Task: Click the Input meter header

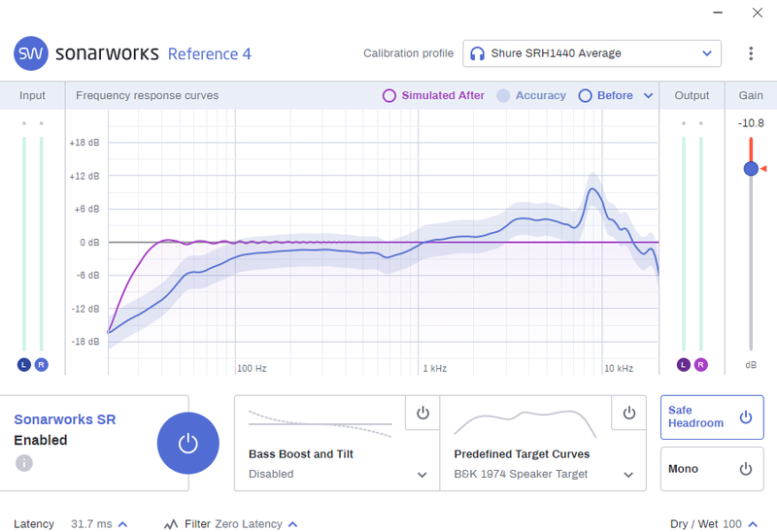Action: [32, 95]
